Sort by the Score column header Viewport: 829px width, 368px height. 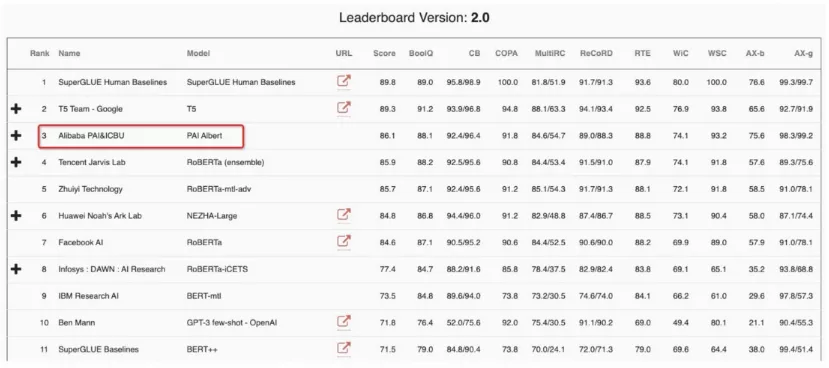[x=384, y=53]
